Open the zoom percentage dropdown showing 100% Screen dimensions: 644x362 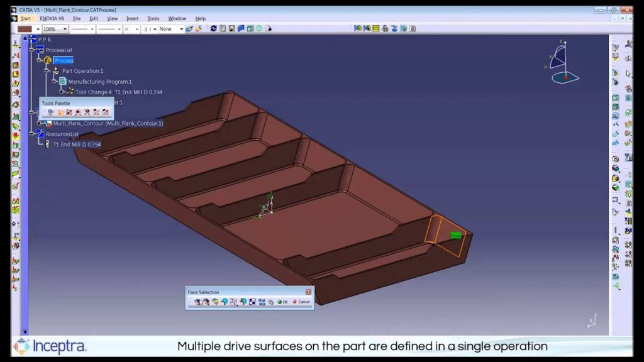point(65,28)
